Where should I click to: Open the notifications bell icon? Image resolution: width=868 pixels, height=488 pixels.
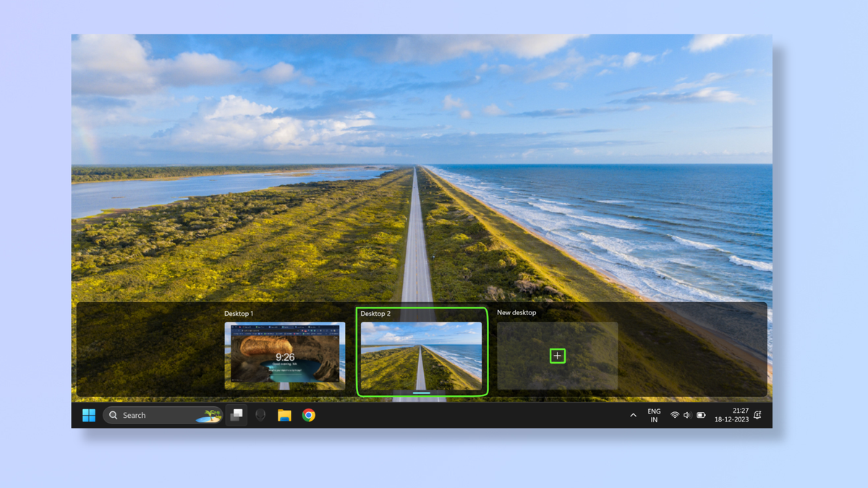[757, 415]
